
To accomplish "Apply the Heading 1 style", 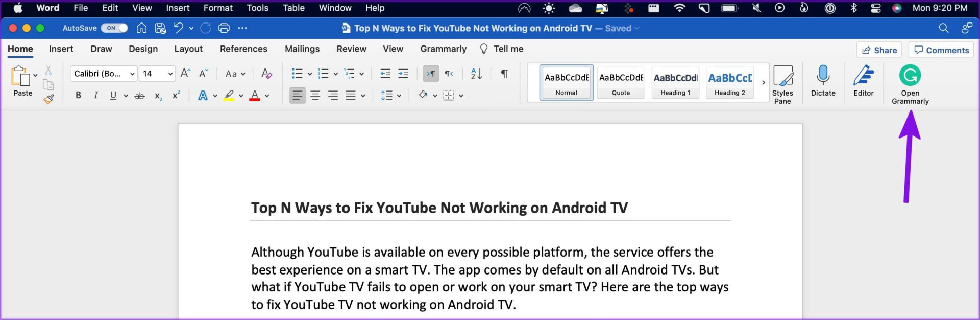I will [675, 82].
